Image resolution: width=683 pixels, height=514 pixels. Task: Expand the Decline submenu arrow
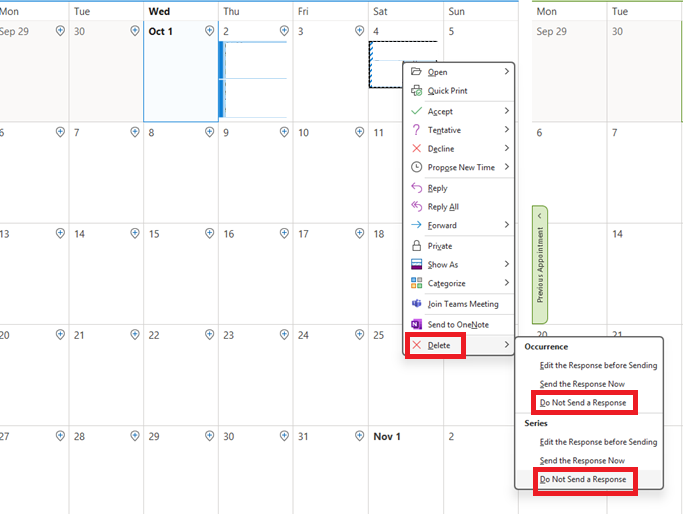[507, 148]
